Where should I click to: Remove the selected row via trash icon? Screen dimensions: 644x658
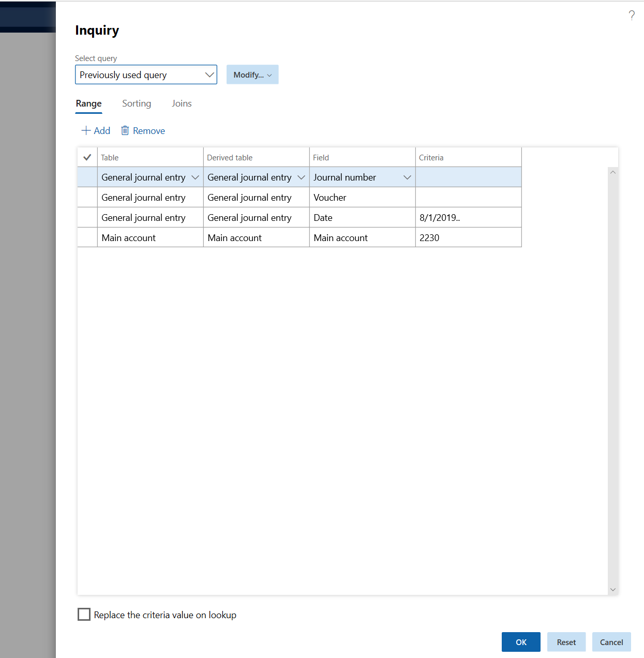coord(125,130)
